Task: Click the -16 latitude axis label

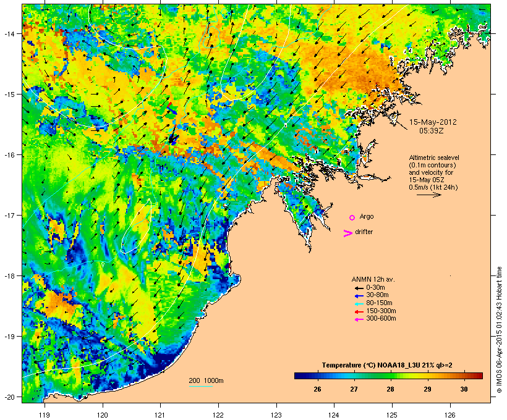Action: click(9, 155)
